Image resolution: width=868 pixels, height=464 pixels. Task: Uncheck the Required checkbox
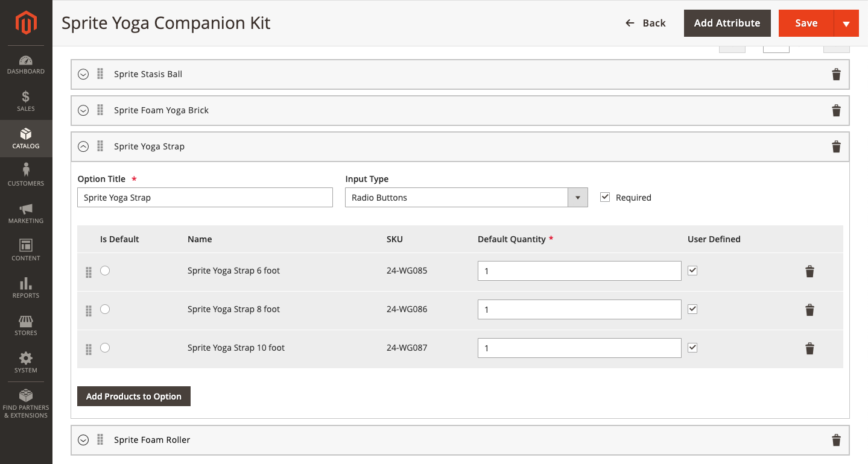pyautogui.click(x=605, y=197)
